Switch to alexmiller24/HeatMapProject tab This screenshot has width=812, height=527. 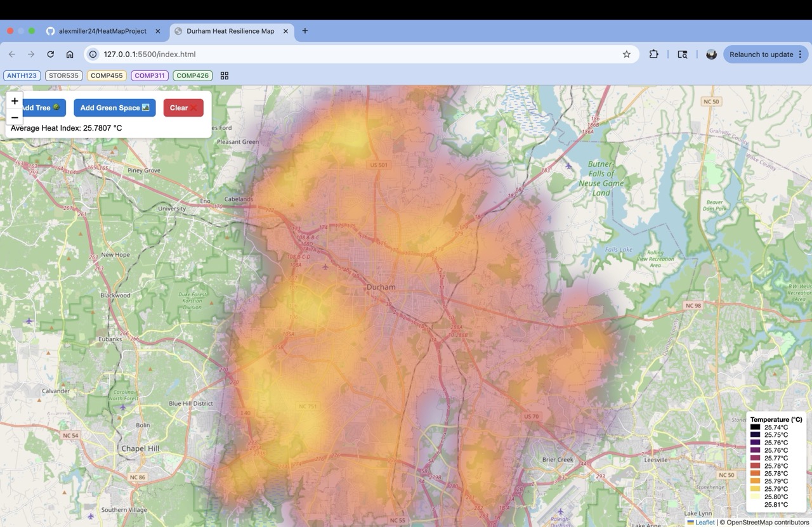tap(103, 31)
